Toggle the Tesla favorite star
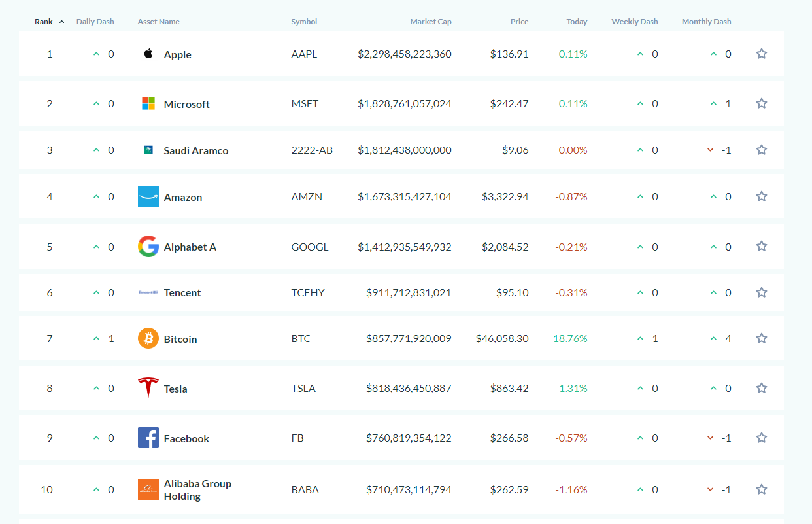Screen dimensions: 812x524 click(x=762, y=388)
